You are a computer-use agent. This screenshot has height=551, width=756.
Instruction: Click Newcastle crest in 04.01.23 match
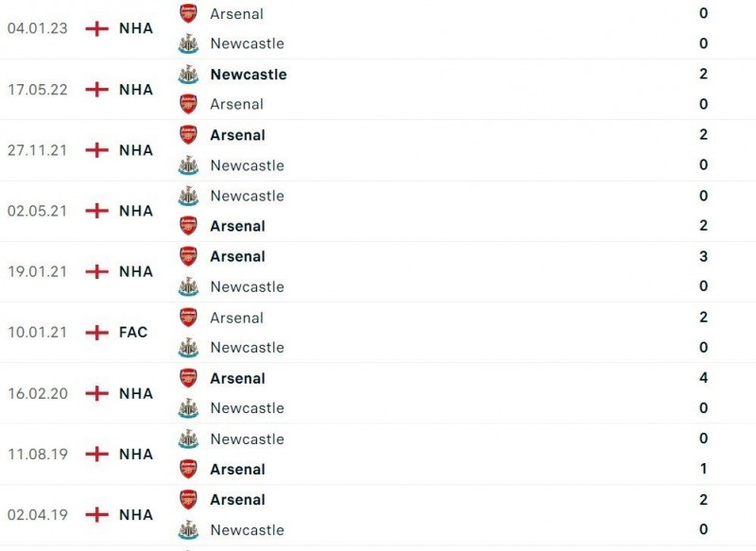click(x=189, y=43)
